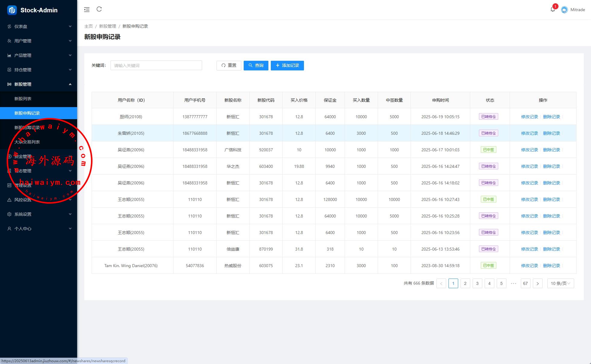Screen dimensions: 591x364
Task: Click the 个人中心 person icon
Action: tap(9, 229)
